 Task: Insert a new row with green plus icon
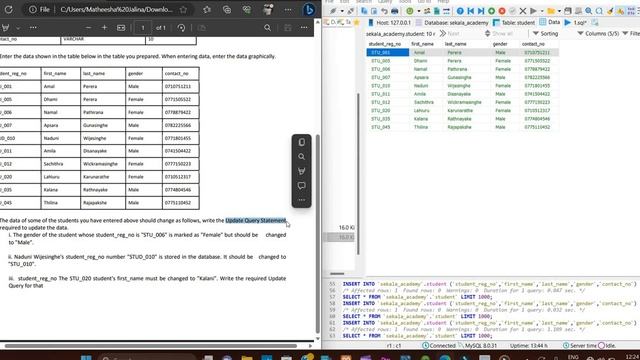pyautogui.click(x=491, y=11)
